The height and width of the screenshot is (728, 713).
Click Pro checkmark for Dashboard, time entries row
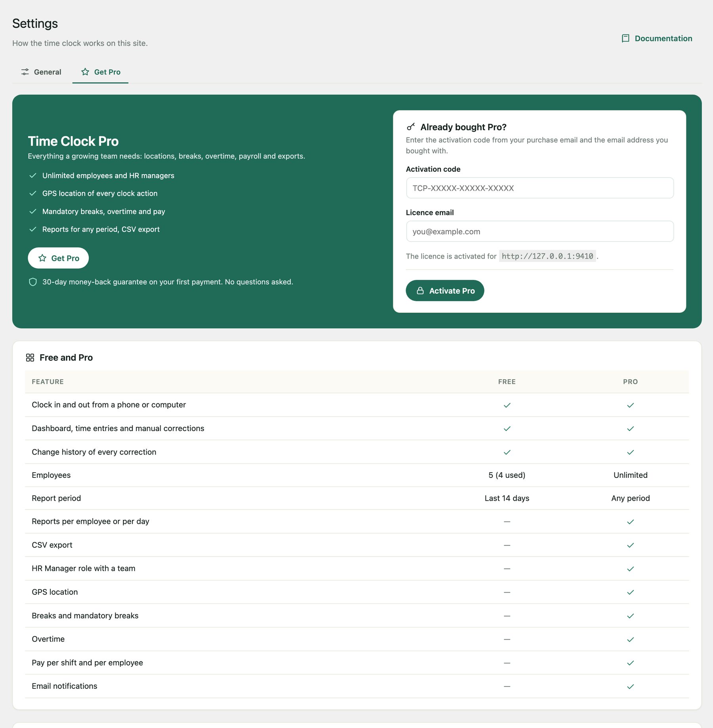click(x=631, y=429)
